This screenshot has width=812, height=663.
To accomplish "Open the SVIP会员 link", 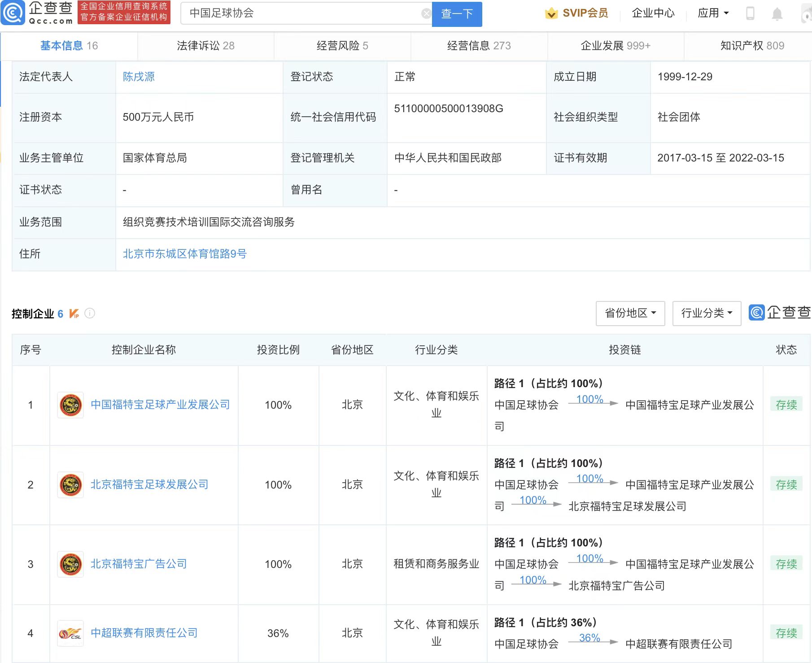I will (x=585, y=13).
